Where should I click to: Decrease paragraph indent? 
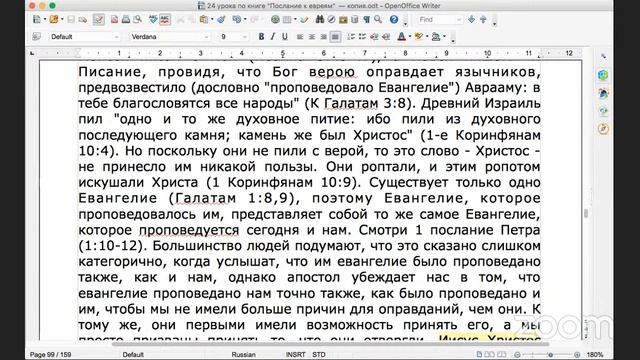point(374,37)
